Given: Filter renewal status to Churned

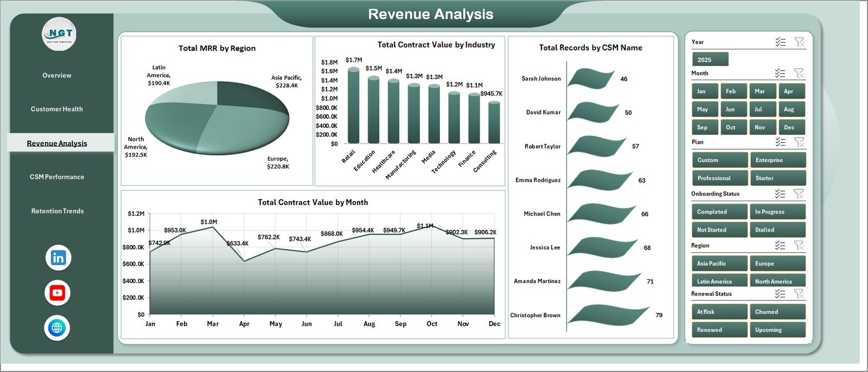Looking at the screenshot, I should pyautogui.click(x=778, y=312).
